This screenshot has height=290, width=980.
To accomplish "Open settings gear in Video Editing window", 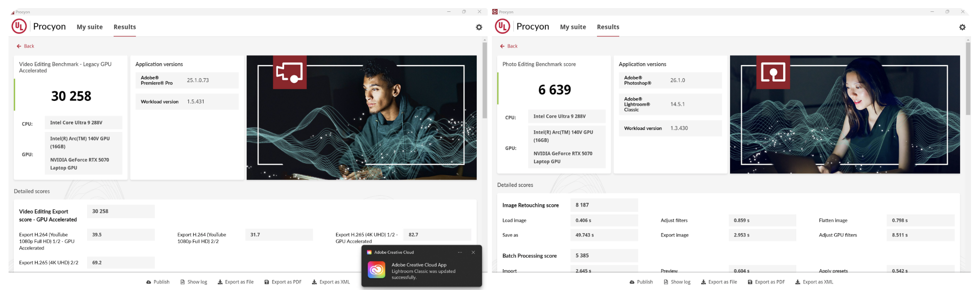I will (x=479, y=27).
